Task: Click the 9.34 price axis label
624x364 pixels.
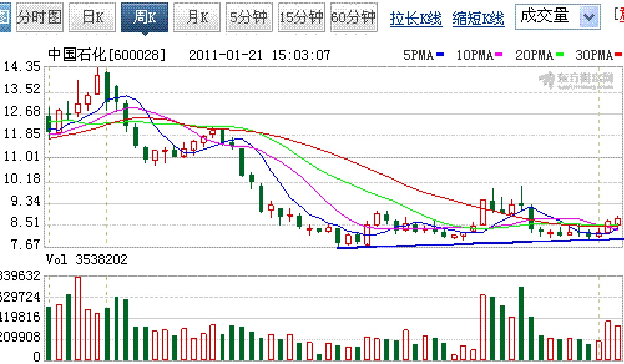Action: [x=26, y=201]
